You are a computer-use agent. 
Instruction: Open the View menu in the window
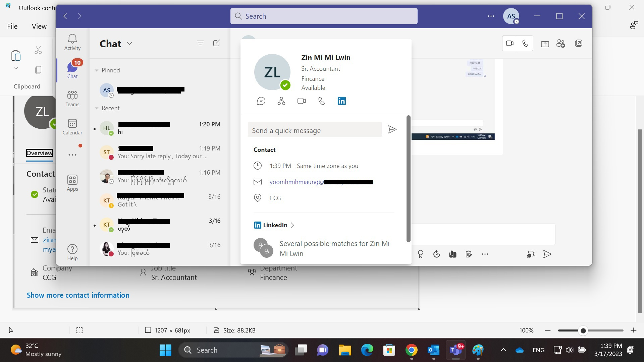coord(39,26)
